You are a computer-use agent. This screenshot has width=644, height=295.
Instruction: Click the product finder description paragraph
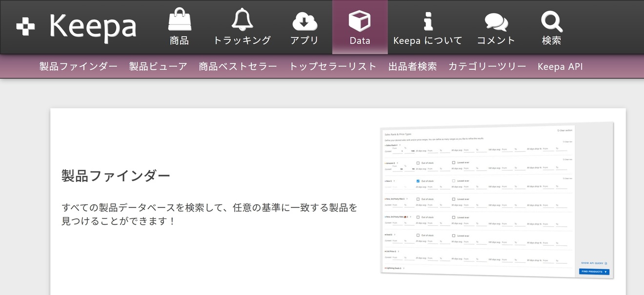(210, 215)
